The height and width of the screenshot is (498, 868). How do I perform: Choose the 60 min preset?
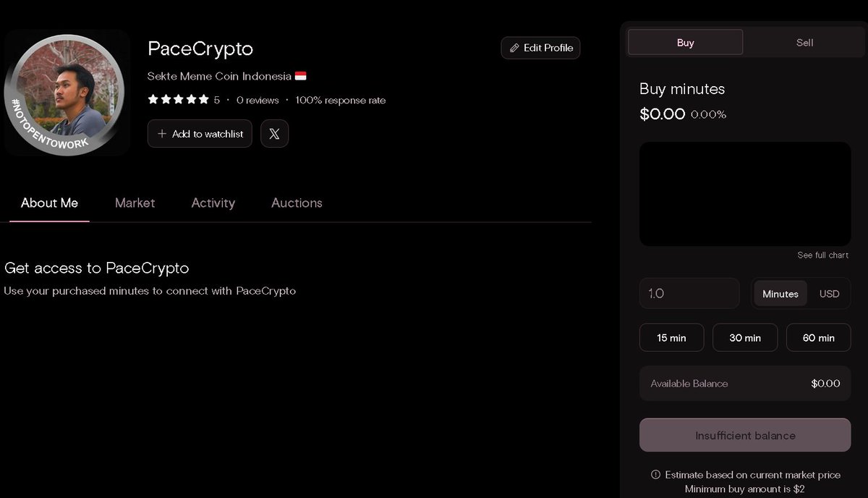818,338
